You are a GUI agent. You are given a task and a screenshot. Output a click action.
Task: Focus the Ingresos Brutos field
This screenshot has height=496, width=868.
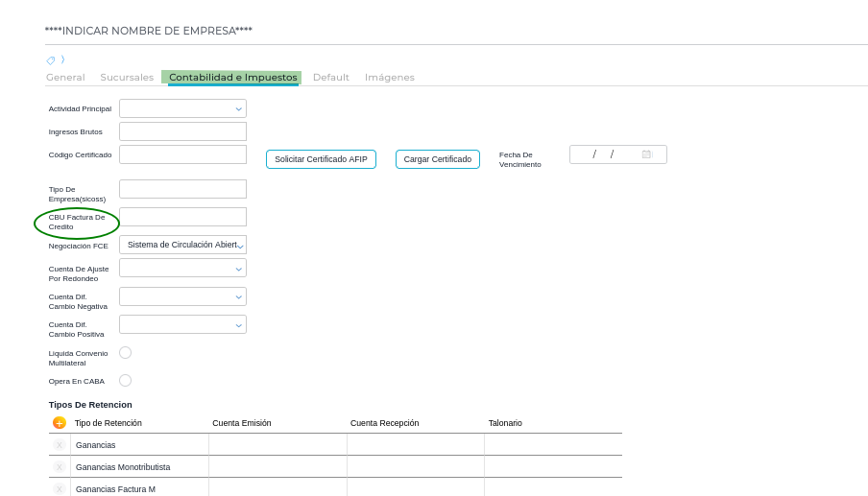pos(182,131)
